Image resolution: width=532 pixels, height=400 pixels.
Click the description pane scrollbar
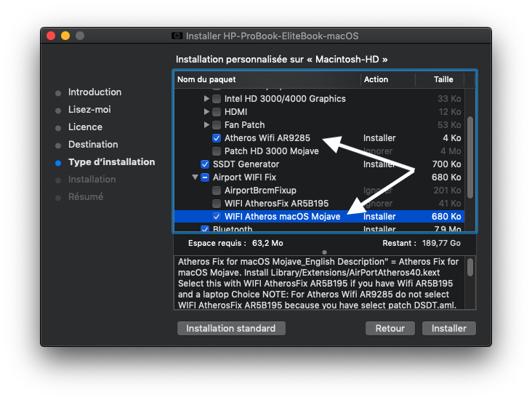pos(470,267)
